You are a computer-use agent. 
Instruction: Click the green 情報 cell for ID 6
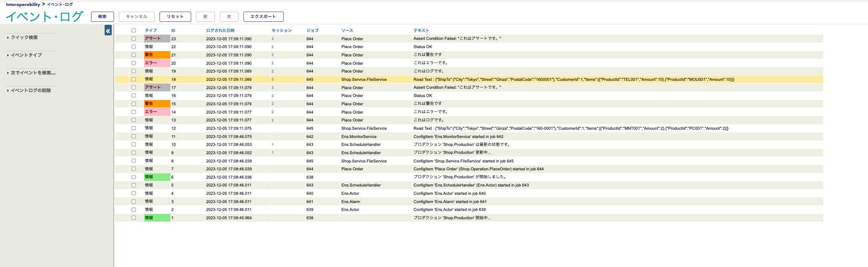[157, 177]
